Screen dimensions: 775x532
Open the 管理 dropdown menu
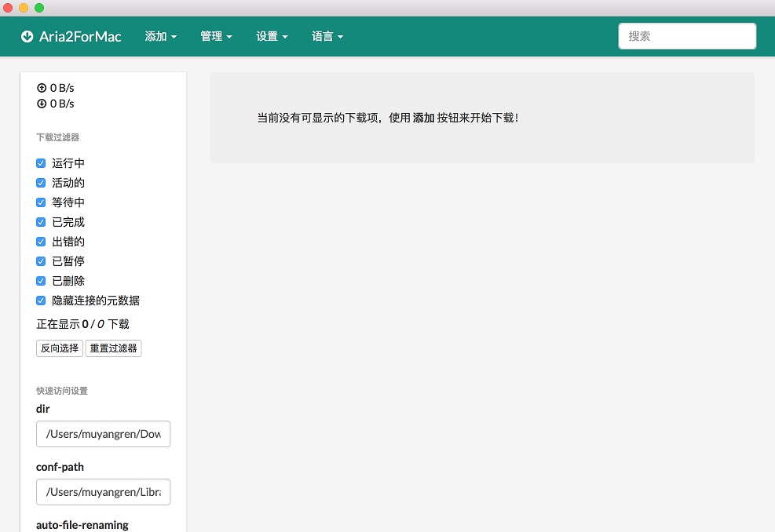[216, 37]
